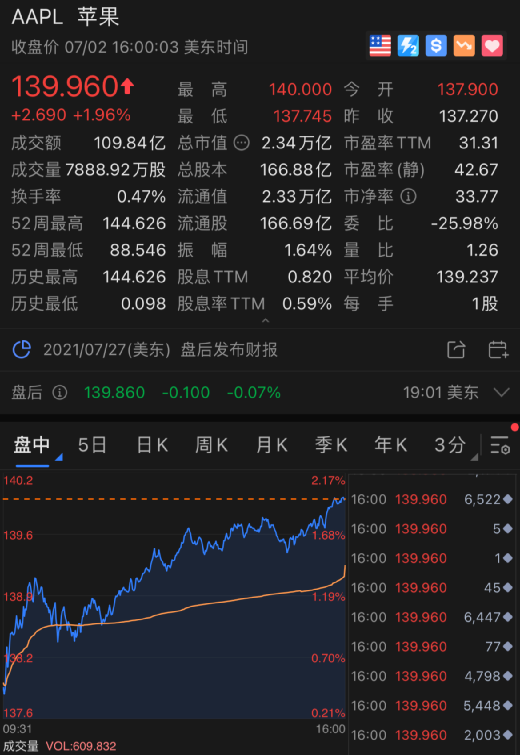
Task: Tap the 成交量 VOL:609.832 label
Action: click(60, 746)
